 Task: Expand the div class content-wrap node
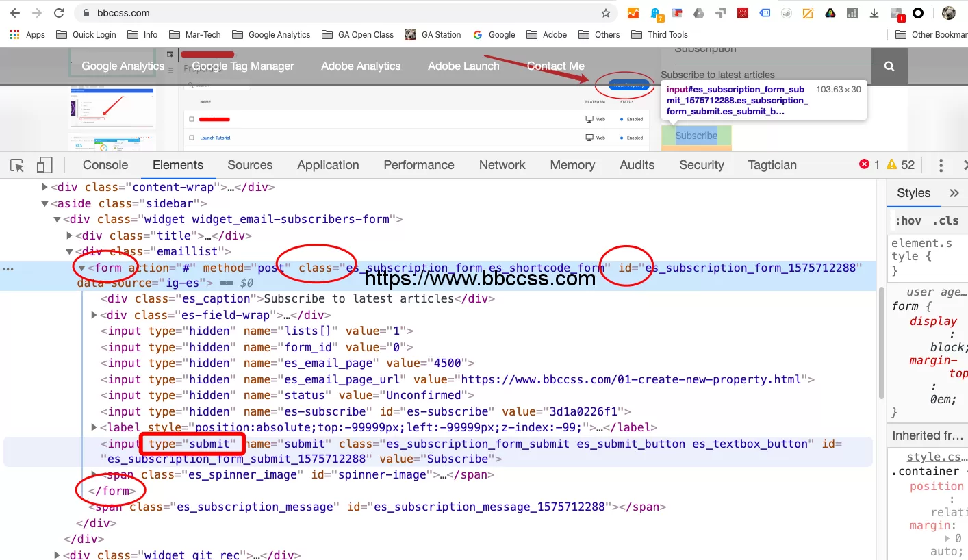tap(44, 187)
